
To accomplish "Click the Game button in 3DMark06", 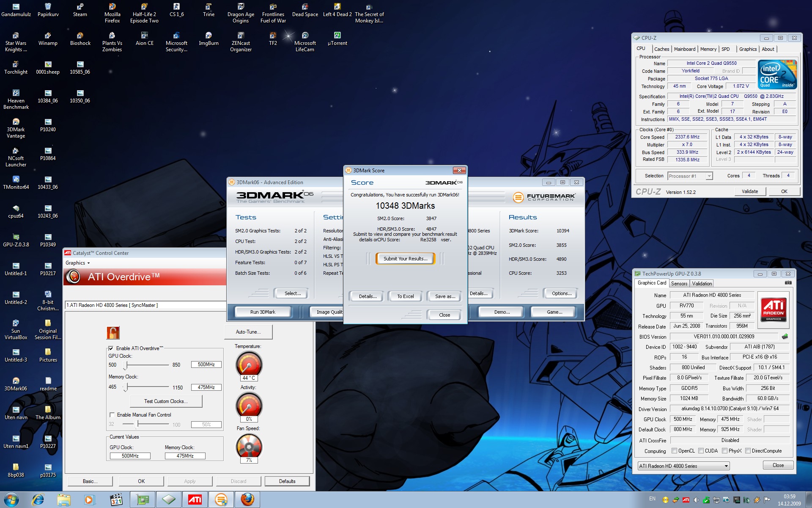I will [x=554, y=312].
